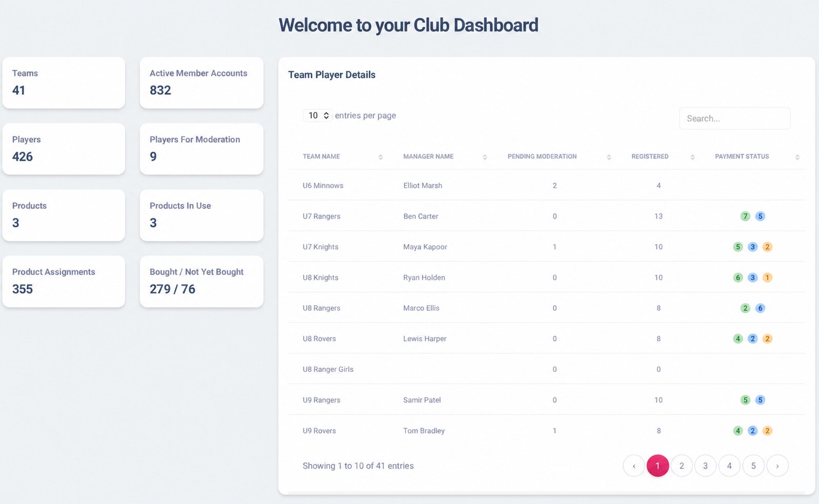Click manager name Ryan Holden
This screenshot has width=819, height=504.
[424, 278]
